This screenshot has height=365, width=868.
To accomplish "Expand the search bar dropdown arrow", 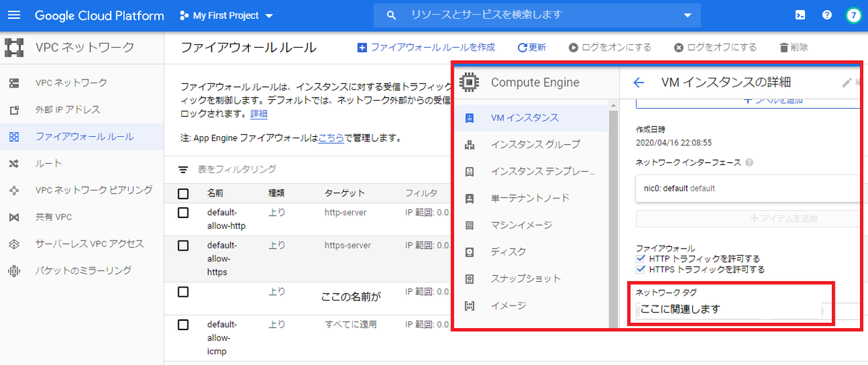I will tap(686, 15).
